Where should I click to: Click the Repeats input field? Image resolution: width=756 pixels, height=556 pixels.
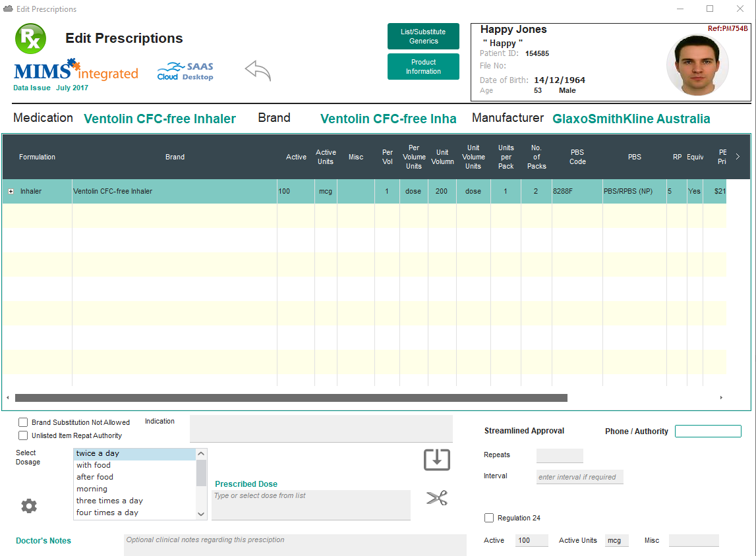(x=560, y=455)
